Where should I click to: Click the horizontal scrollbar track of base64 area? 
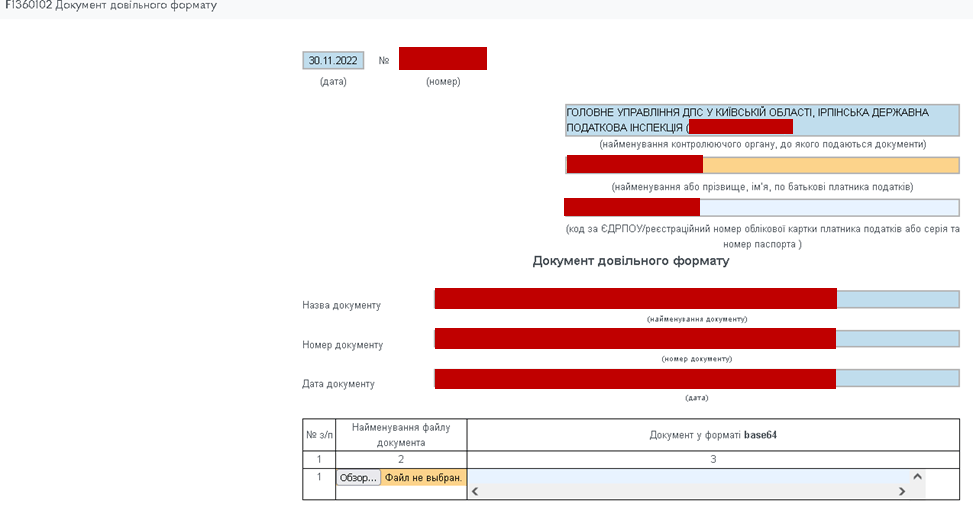pos(688,491)
